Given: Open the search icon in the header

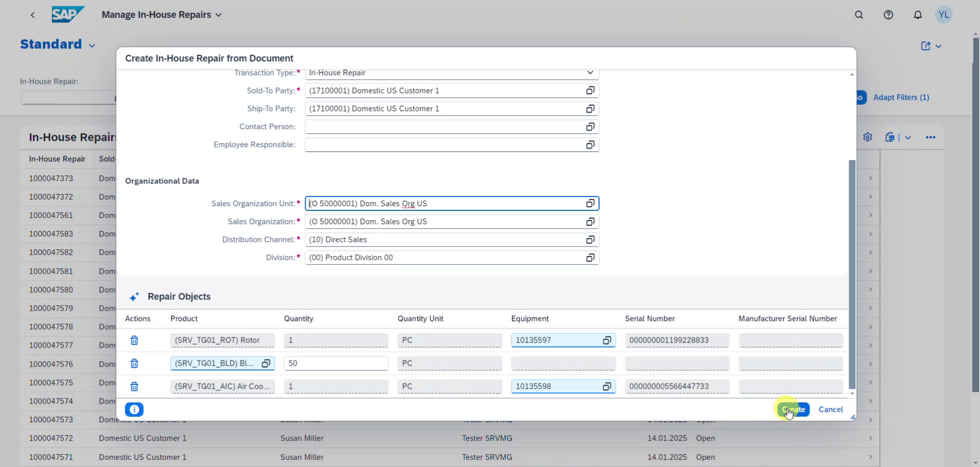Looking at the screenshot, I should click(859, 15).
